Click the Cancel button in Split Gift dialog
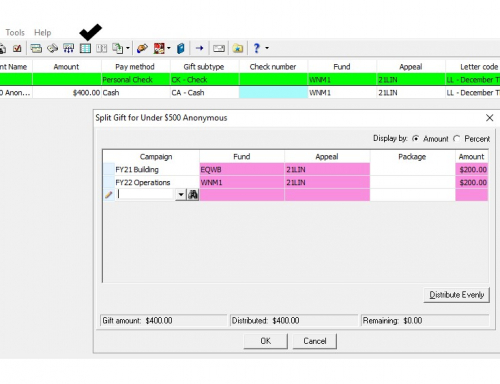 315,341
